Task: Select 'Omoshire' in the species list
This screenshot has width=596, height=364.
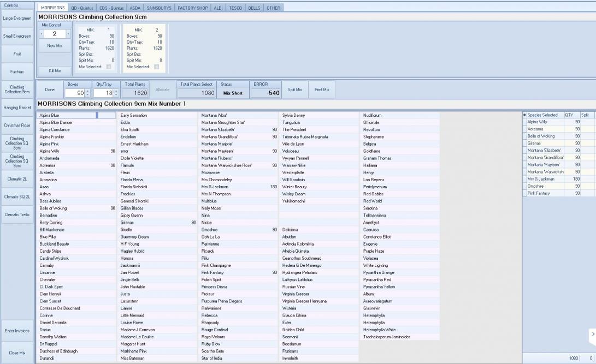Action: (209, 230)
